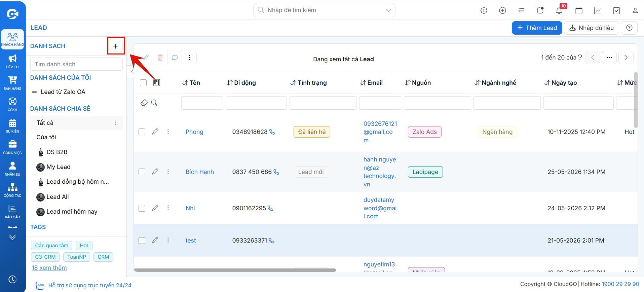This screenshot has height=292, width=644.
Task: Open the user profile icon
Action: [635, 10]
